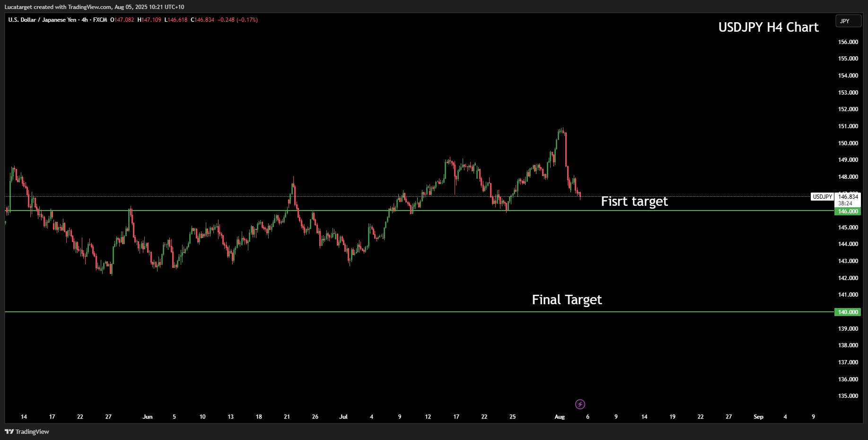Click the 143.000 price scale label
This screenshot has width=868, height=440.
848,261
